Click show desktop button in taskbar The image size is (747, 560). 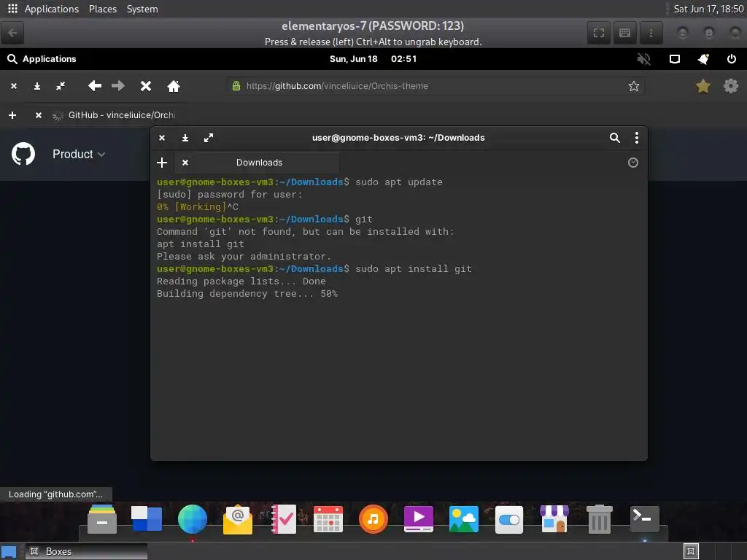pyautogui.click(x=9, y=552)
